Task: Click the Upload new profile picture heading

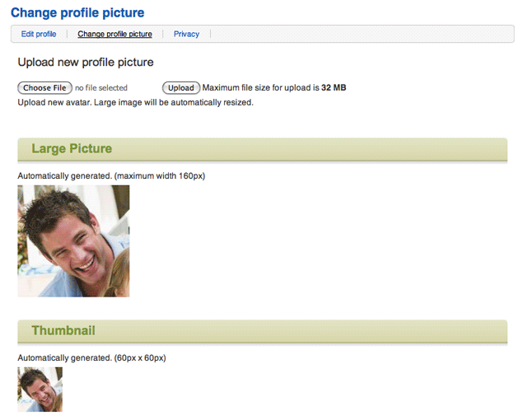Action: click(86, 63)
